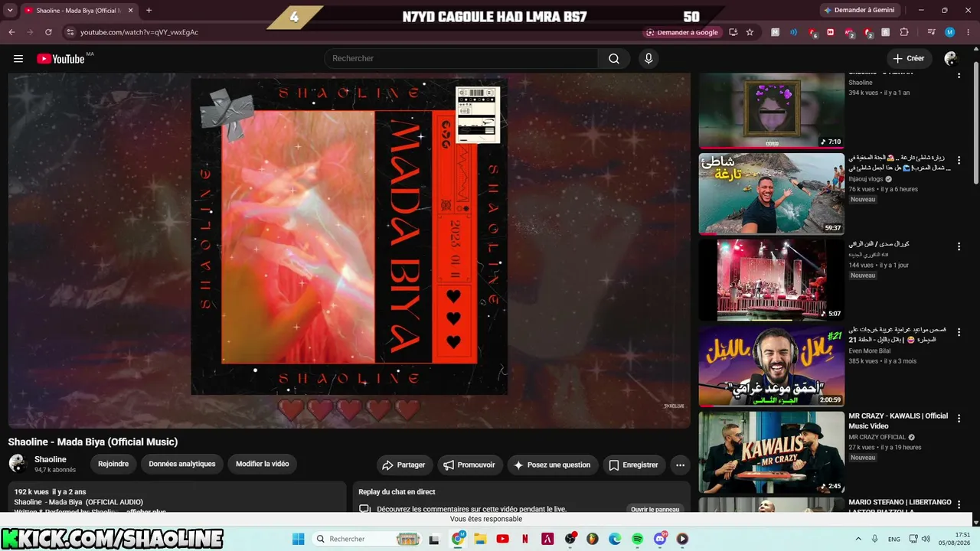
Task: Show hidden system tray icons
Action: 858,539
